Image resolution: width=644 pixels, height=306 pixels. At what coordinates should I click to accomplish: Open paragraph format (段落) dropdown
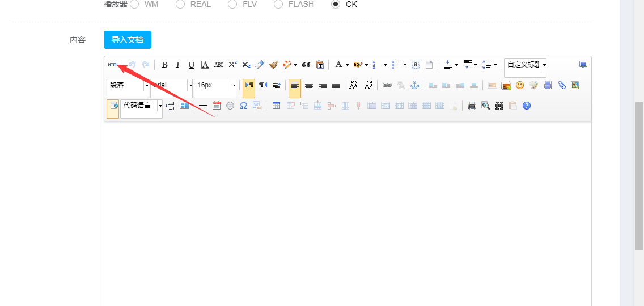[x=147, y=85]
